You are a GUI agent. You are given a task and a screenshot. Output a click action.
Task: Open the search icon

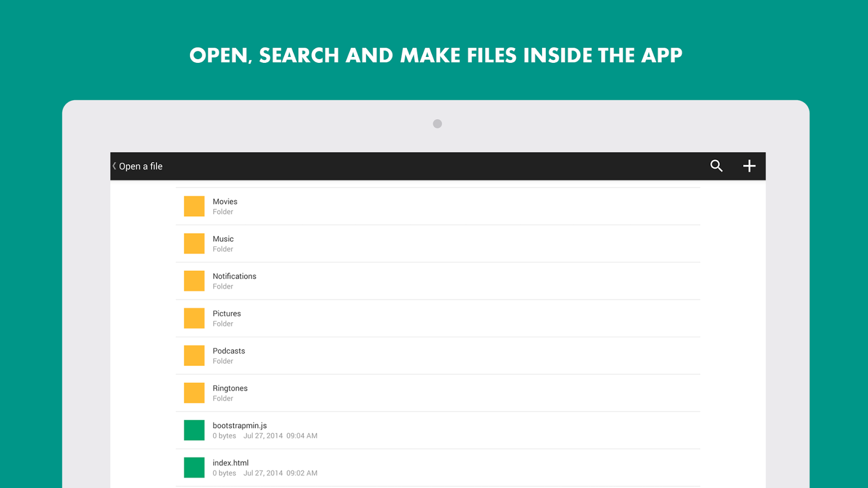pyautogui.click(x=716, y=166)
